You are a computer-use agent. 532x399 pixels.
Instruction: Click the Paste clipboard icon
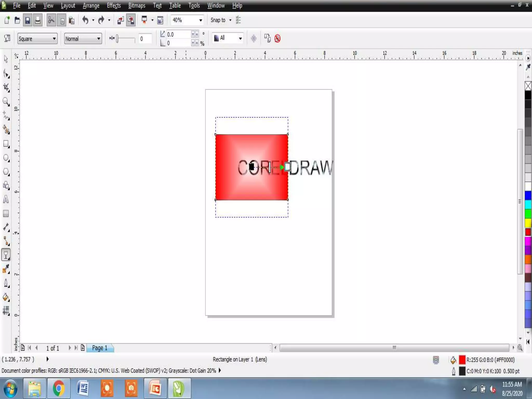coord(72,20)
